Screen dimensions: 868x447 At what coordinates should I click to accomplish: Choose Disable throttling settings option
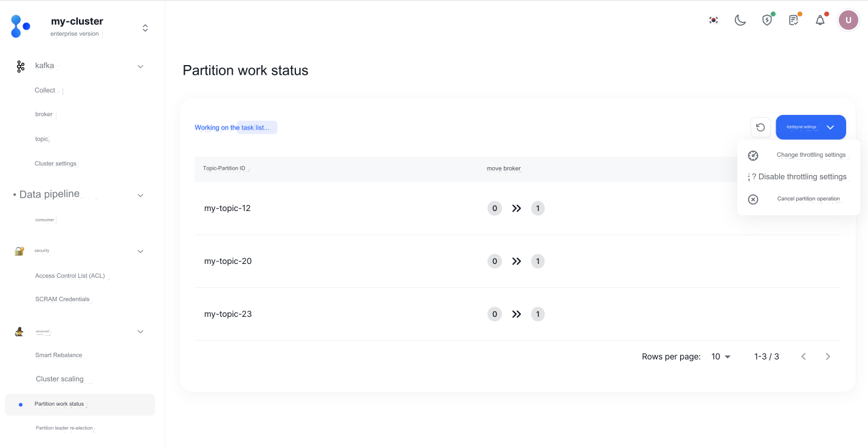click(801, 176)
